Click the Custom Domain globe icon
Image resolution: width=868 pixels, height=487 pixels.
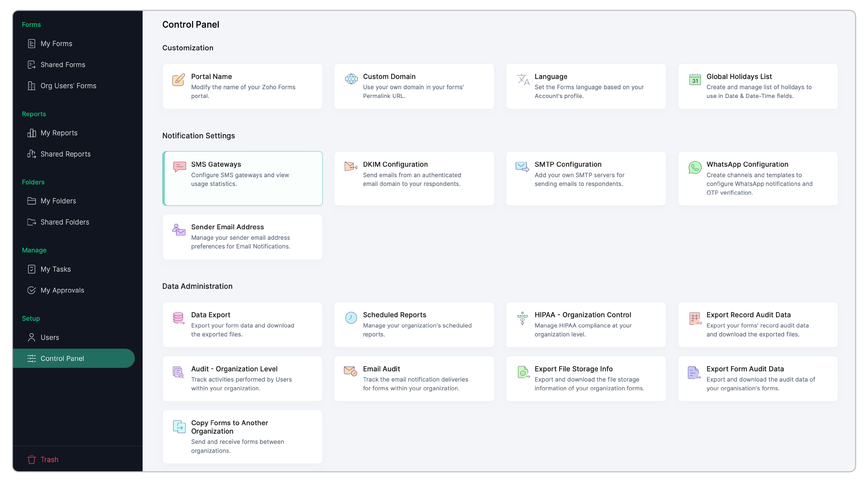351,79
